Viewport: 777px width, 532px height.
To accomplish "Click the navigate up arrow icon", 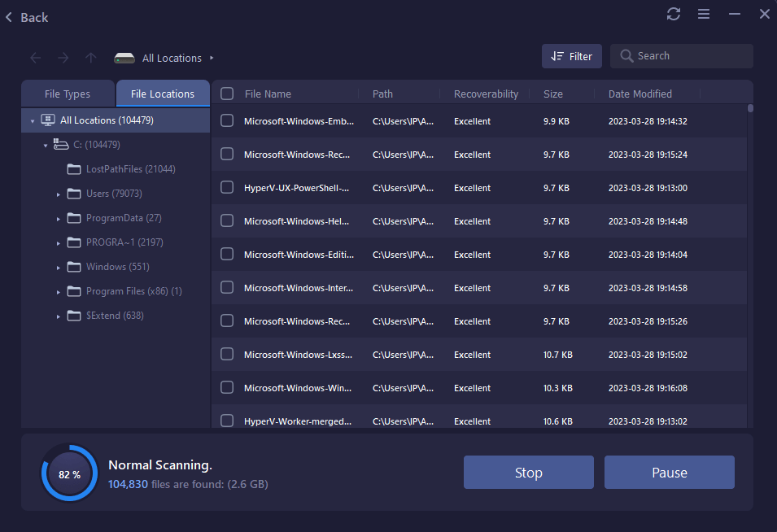I will pos(90,58).
